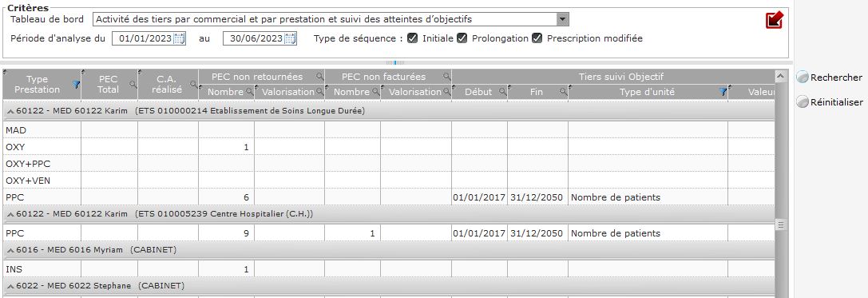
Task: Sort by Début column header
Action: pyautogui.click(x=478, y=92)
